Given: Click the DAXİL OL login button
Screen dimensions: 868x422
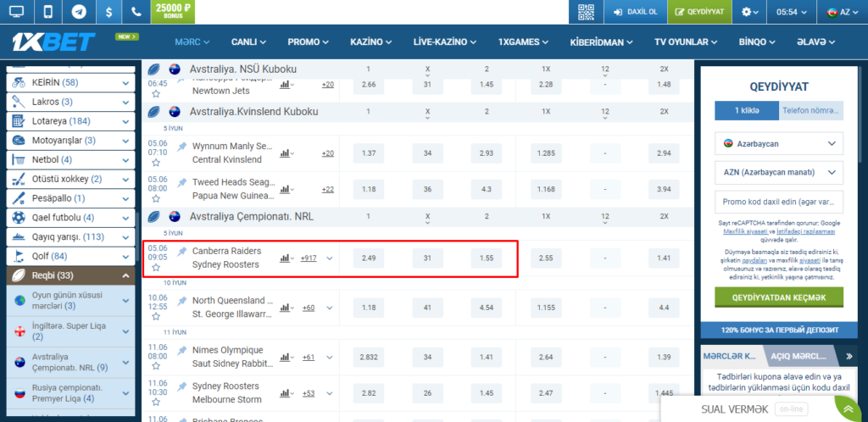Looking at the screenshot, I should pos(635,12).
